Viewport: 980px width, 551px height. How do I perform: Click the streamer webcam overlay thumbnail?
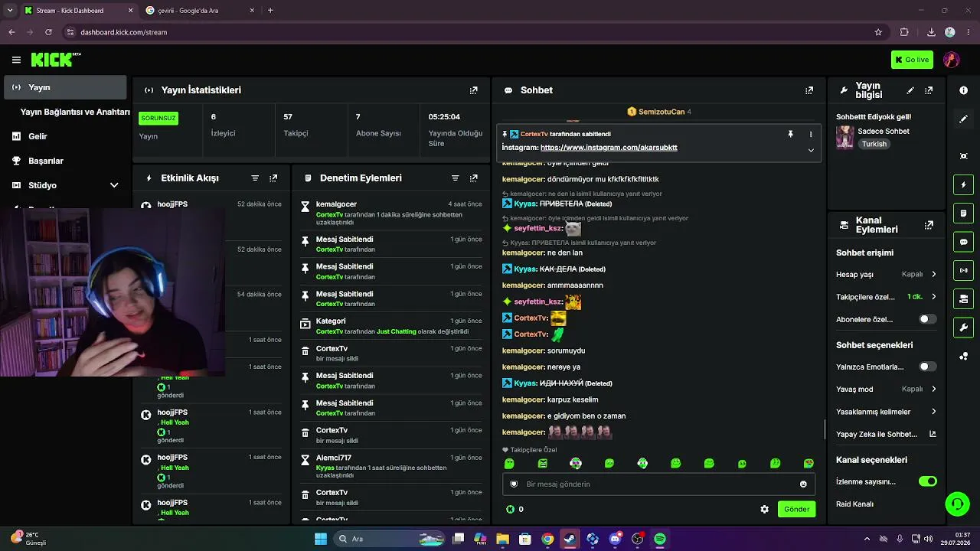click(113, 292)
